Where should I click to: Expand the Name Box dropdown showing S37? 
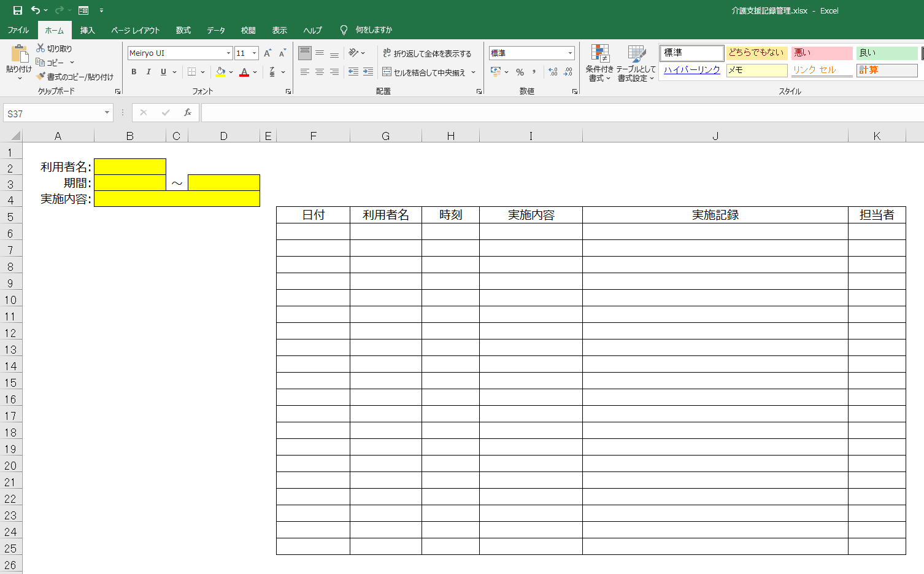107,113
